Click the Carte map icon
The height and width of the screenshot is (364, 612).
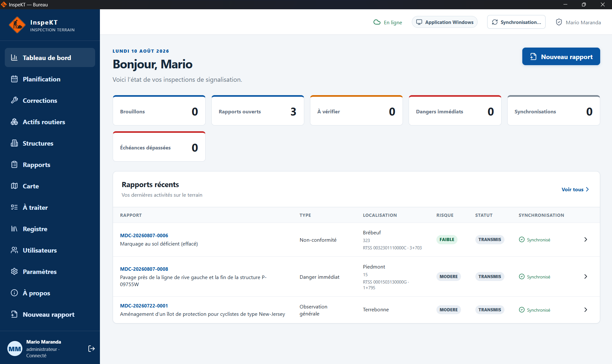point(14,186)
